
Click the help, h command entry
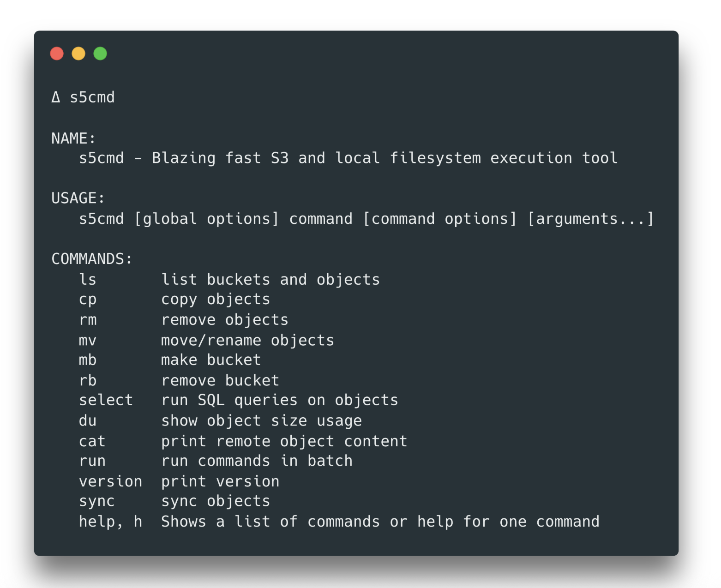110,522
